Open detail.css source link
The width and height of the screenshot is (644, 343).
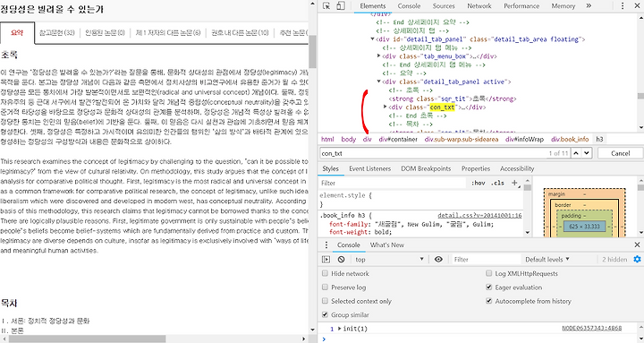coord(479,215)
